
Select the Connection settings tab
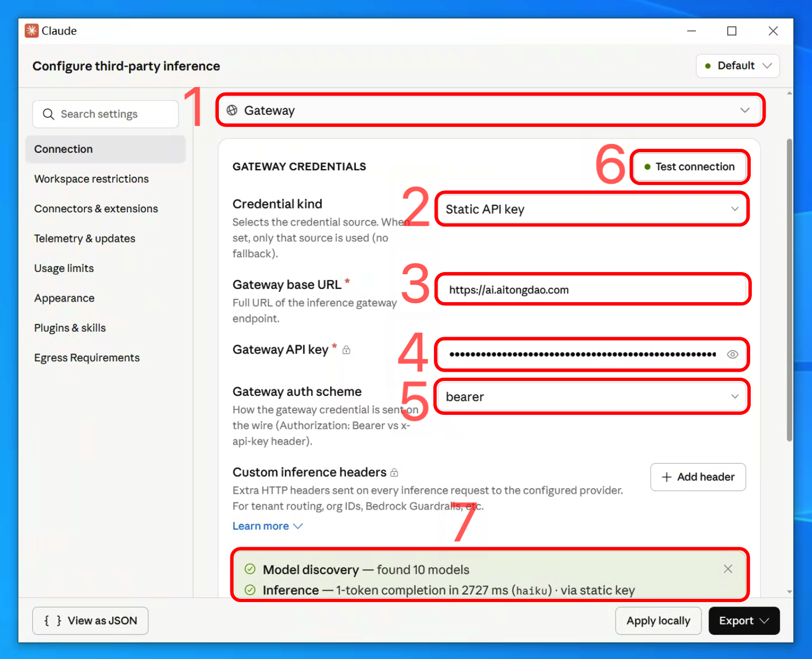tap(106, 149)
